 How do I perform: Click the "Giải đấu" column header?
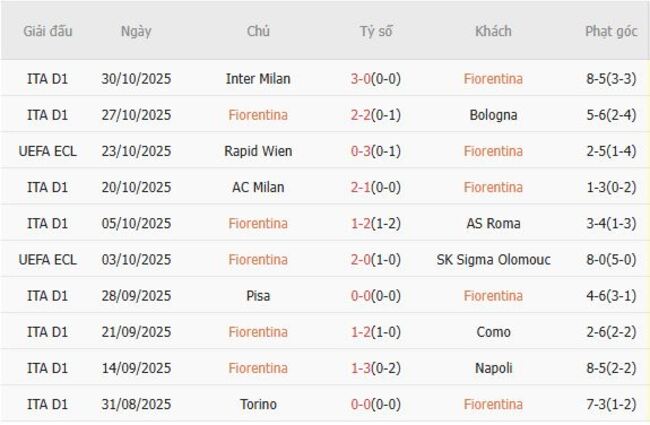(x=48, y=31)
